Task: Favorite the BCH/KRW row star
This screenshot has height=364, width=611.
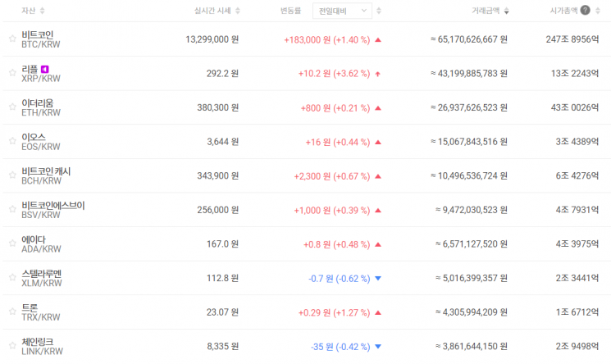Action: click(x=12, y=175)
